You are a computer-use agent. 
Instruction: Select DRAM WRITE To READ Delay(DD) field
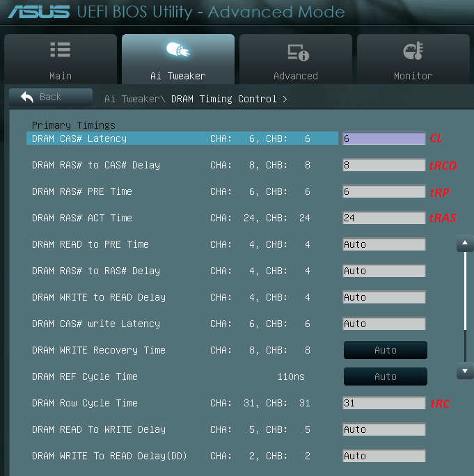click(x=384, y=456)
